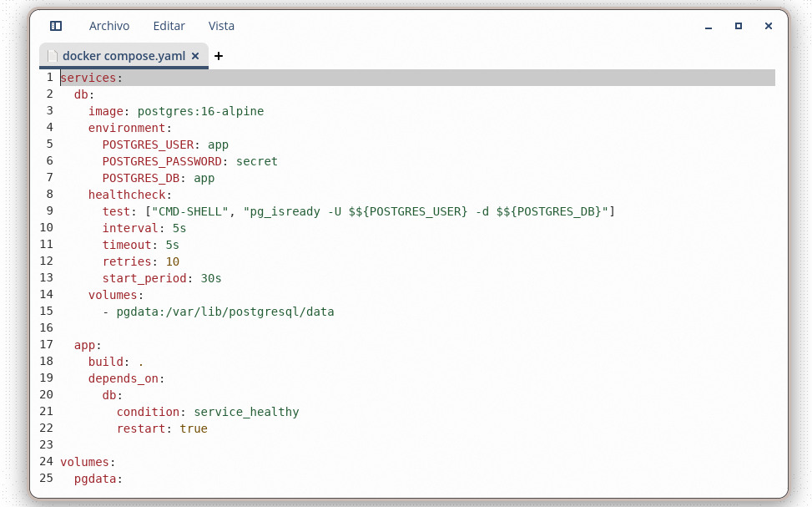Close the editor window

[769, 26]
